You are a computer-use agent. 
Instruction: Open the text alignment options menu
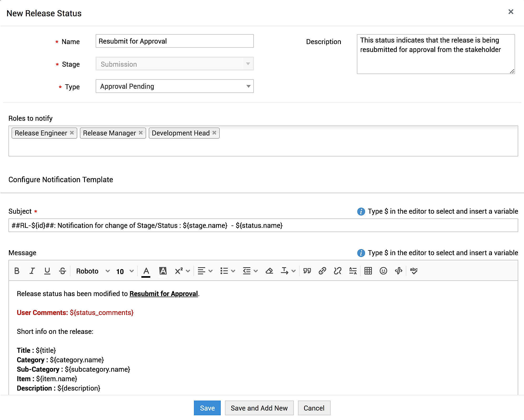(205, 271)
